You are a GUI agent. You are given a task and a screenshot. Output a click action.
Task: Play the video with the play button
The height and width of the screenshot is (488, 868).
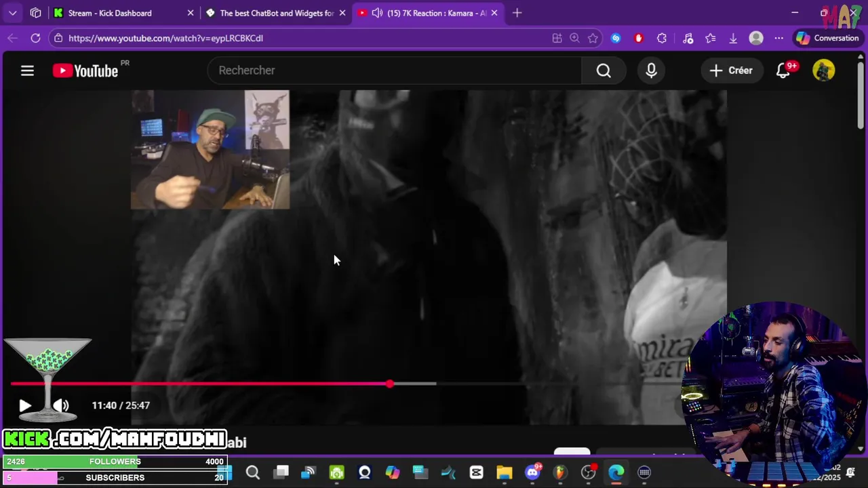coord(25,405)
